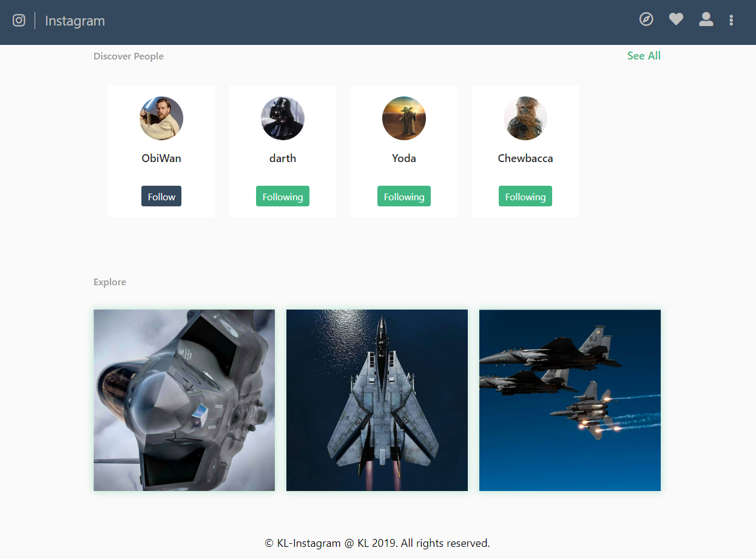Open the top-down jet over ocean photo
Viewport: 756px width, 559px height.
click(377, 401)
